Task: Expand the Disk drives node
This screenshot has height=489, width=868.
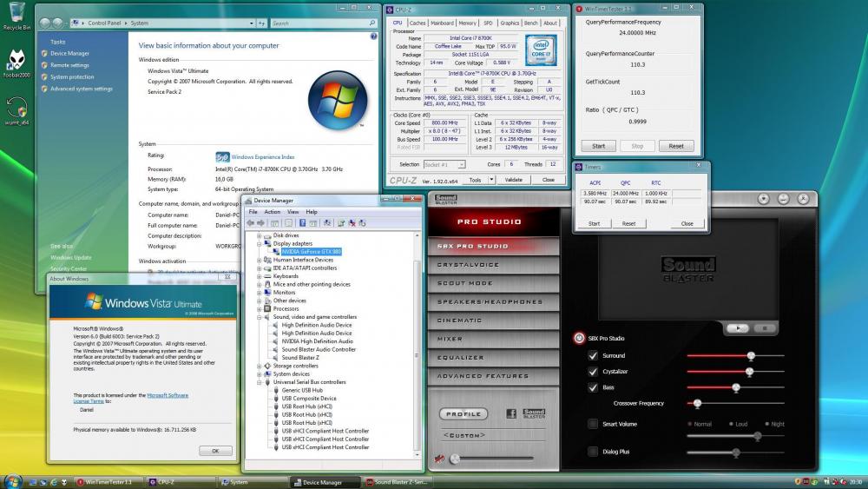Action: pyautogui.click(x=259, y=235)
